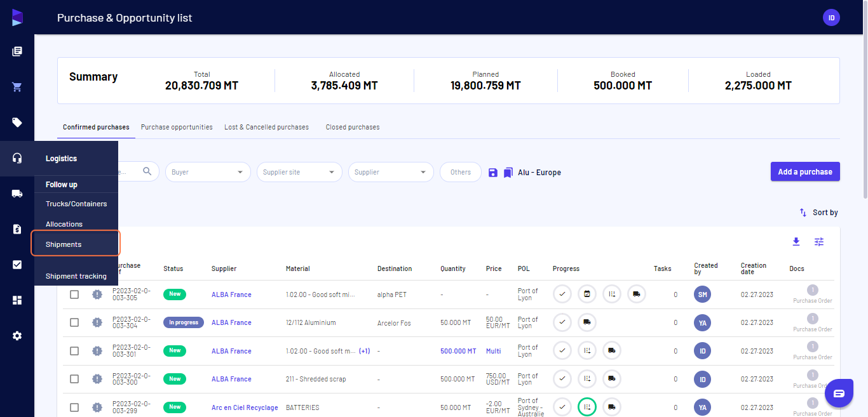Open the settings gear sidebar icon
Screen dimensions: 868x417
tap(17, 336)
